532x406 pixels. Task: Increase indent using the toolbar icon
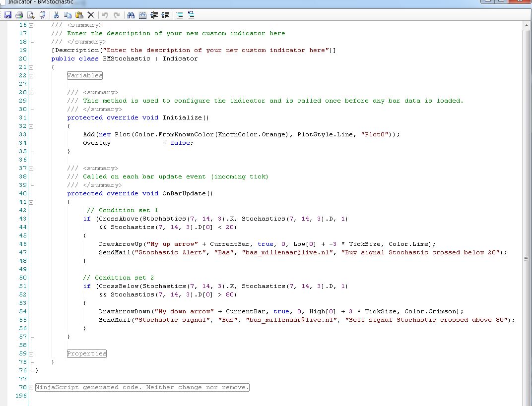coord(166,15)
